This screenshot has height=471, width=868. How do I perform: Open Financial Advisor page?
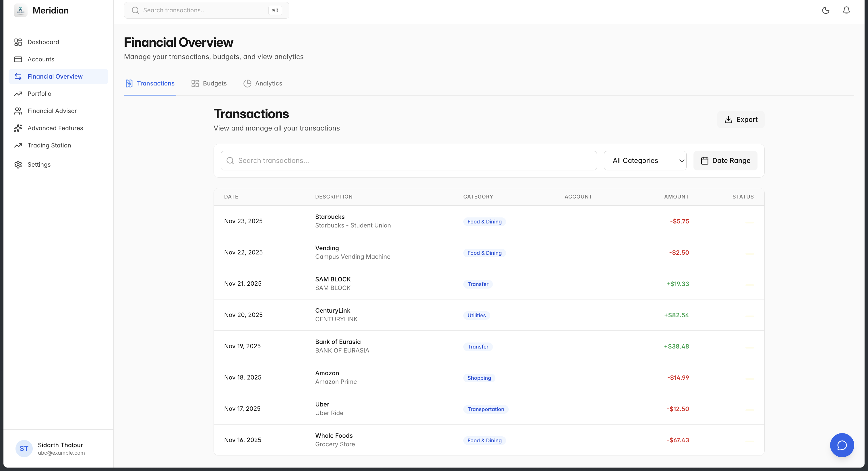(52, 111)
